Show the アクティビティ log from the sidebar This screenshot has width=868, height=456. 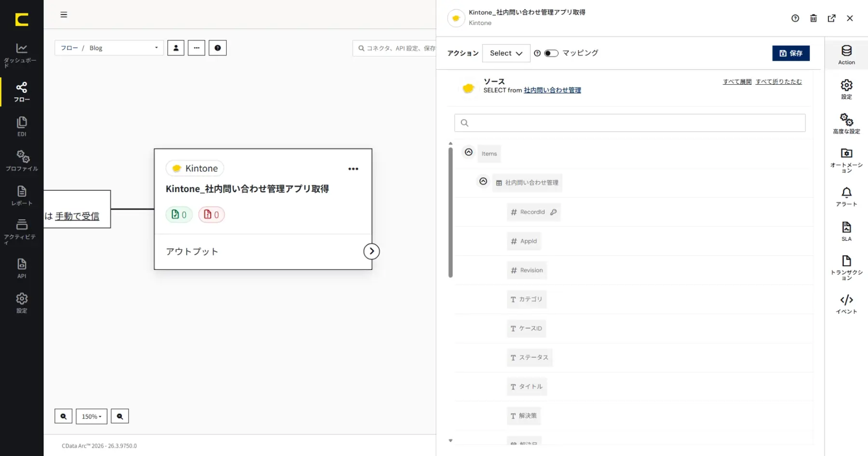[x=21, y=232]
